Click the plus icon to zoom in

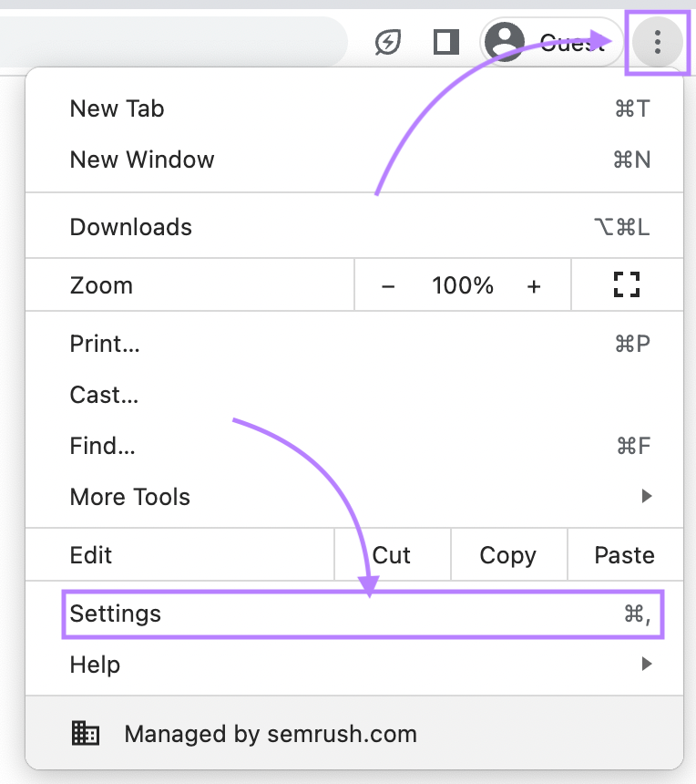click(534, 284)
